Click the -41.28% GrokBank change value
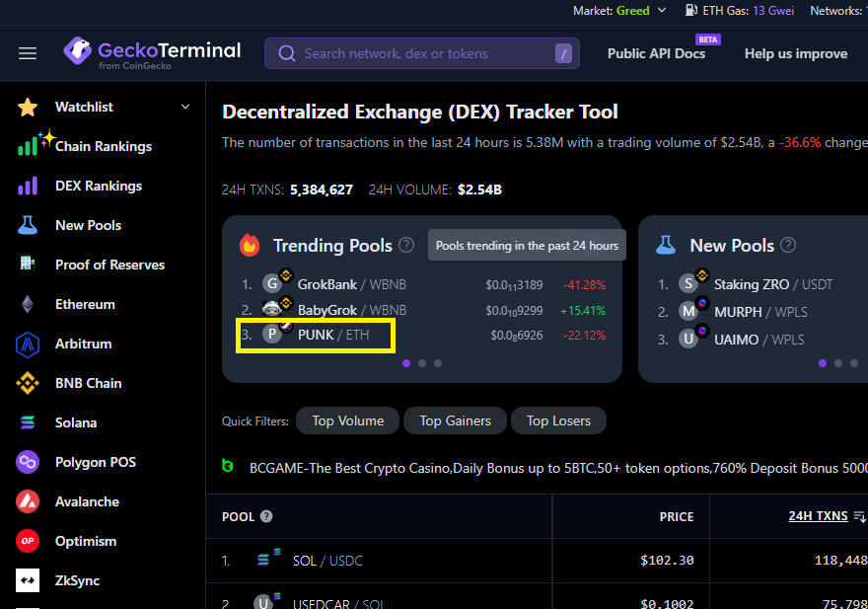This screenshot has width=868, height=609. (x=584, y=285)
